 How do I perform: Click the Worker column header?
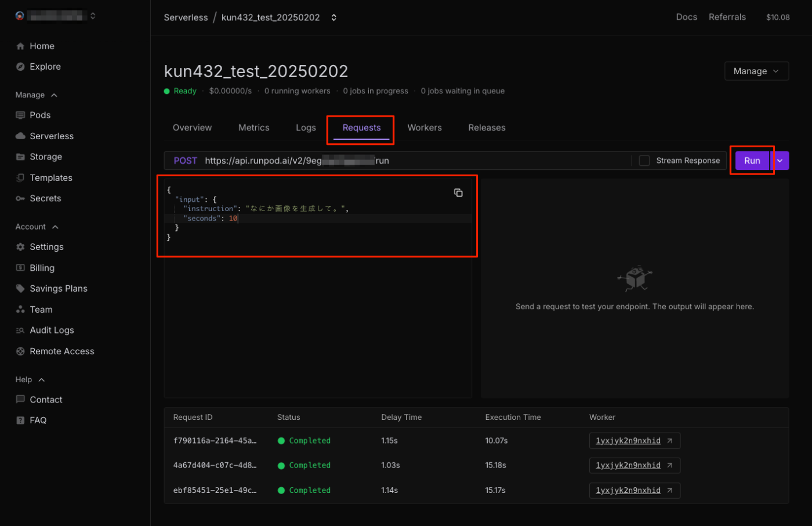(602, 418)
